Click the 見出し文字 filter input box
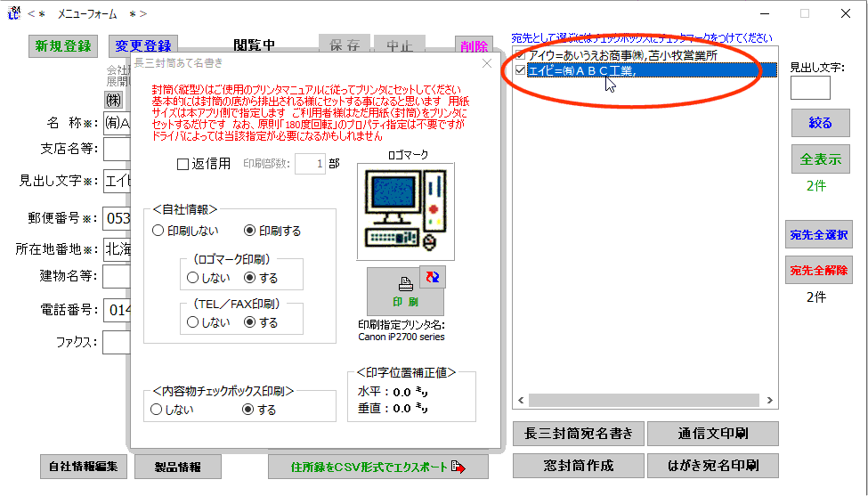868x496 pixels. 809,88
